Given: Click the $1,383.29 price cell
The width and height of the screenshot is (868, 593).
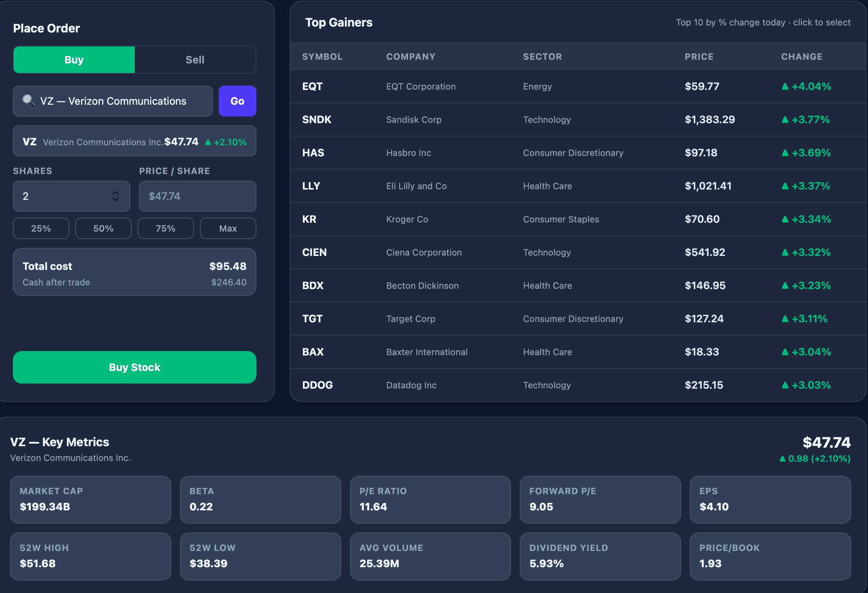Looking at the screenshot, I should click(710, 120).
